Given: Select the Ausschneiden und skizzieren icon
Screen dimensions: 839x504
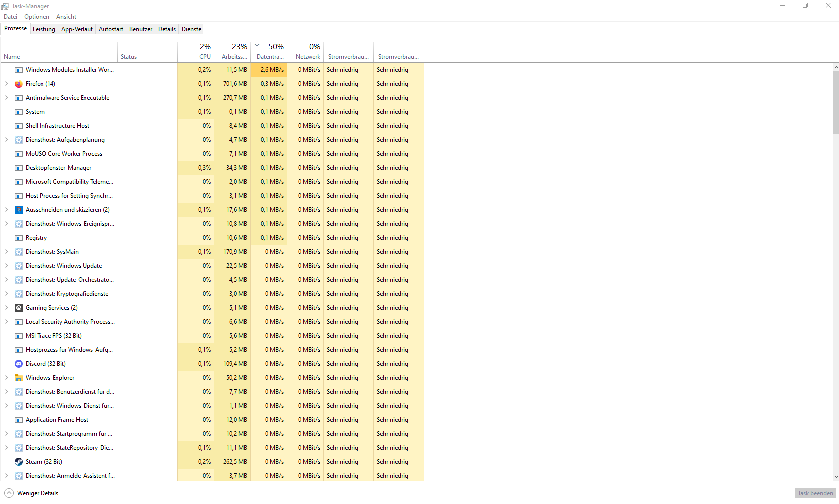Looking at the screenshot, I should point(19,210).
